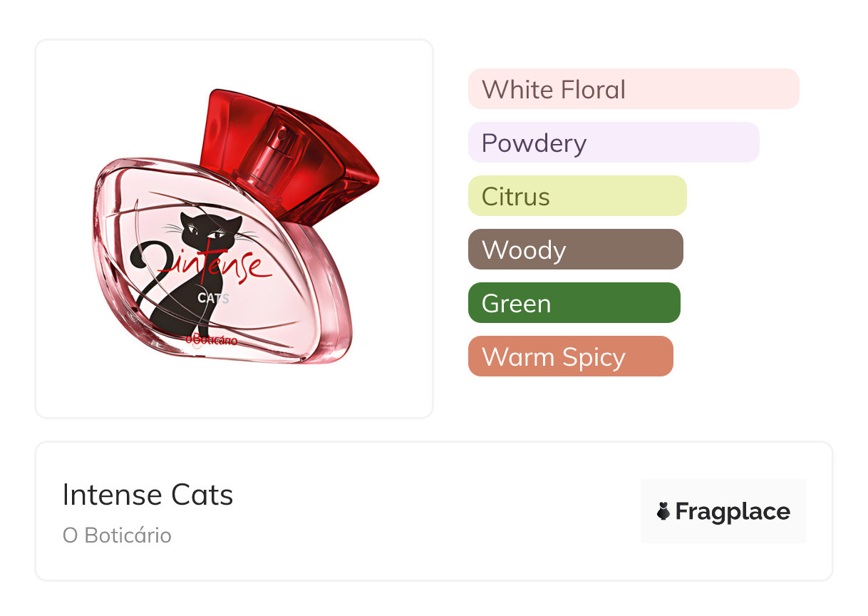
Task: Open the Intense Cats fragrance title
Action: click(148, 495)
